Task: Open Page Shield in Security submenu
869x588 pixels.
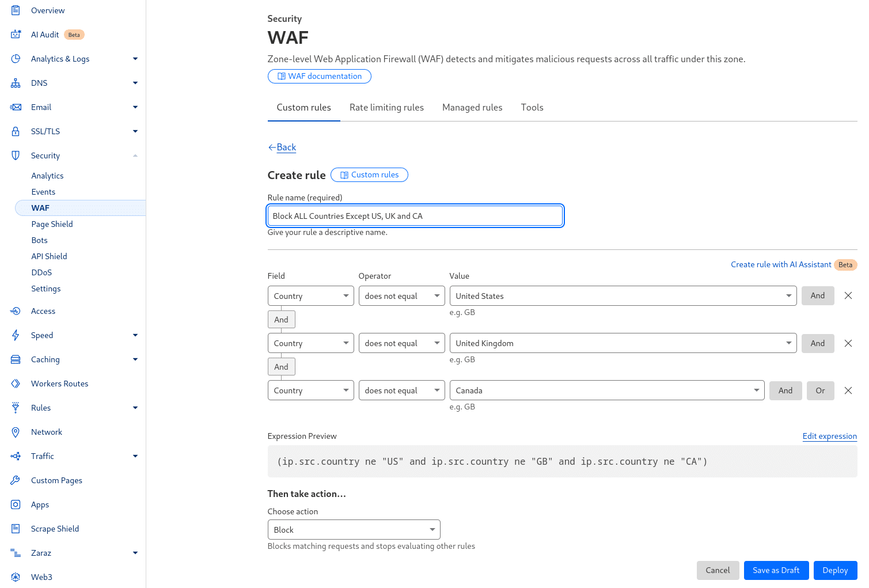Action: tap(52, 224)
